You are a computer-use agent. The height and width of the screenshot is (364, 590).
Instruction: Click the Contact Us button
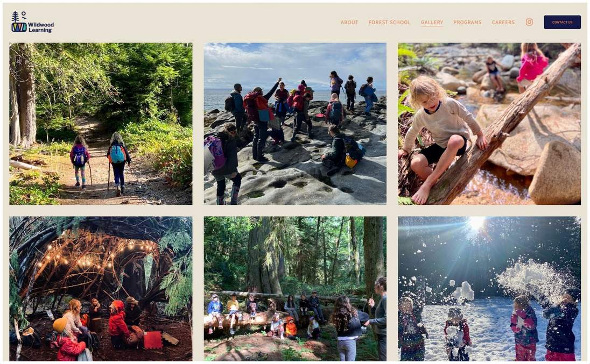(562, 22)
